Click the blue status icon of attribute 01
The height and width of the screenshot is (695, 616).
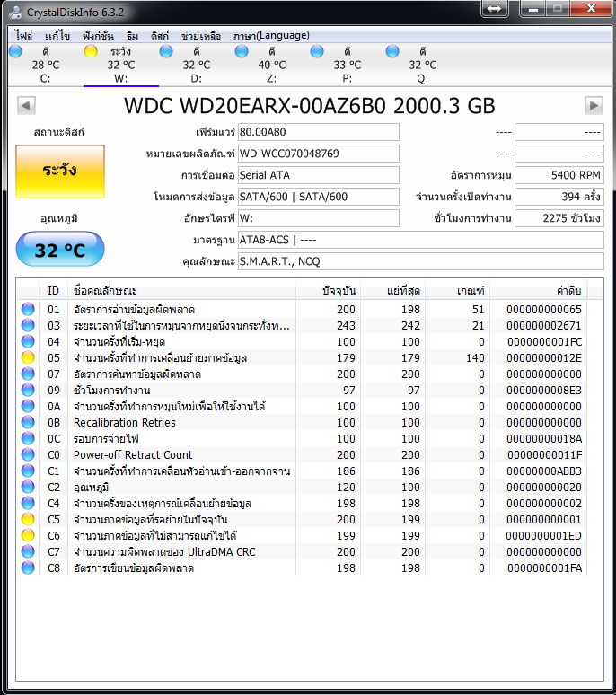click(x=28, y=309)
